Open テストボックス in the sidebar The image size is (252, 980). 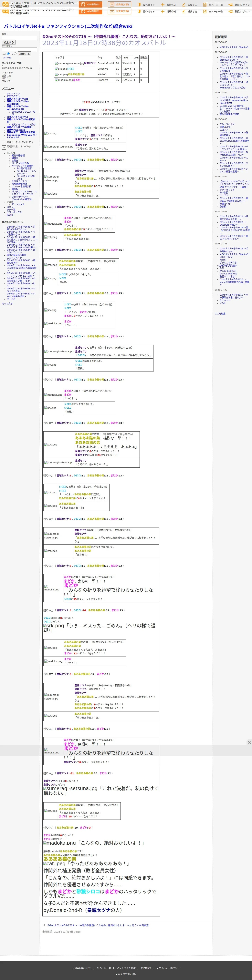[x=14, y=212]
